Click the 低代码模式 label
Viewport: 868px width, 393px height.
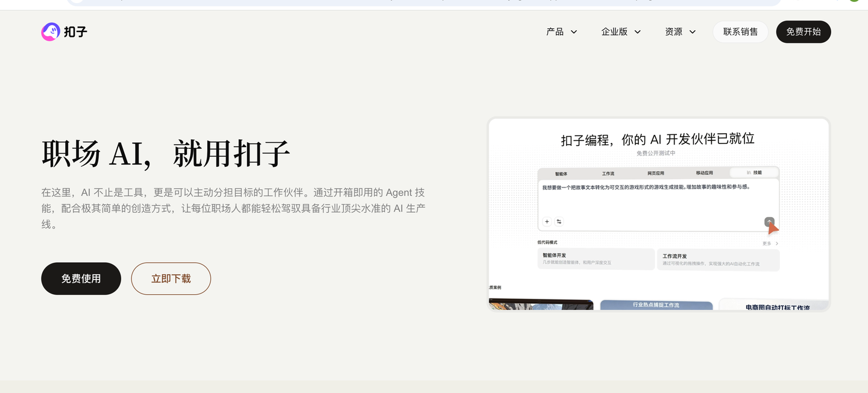pyautogui.click(x=548, y=242)
